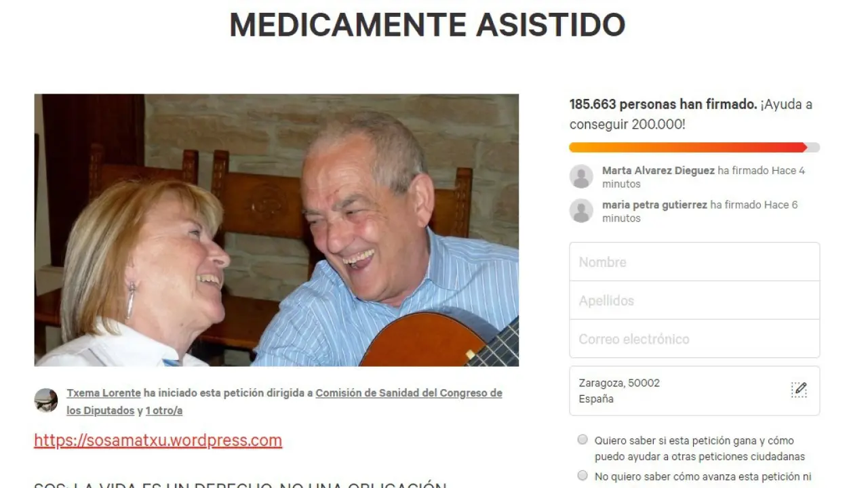
Task: Select the 'No quiero saber cómo avanza' option
Action: 583,476
